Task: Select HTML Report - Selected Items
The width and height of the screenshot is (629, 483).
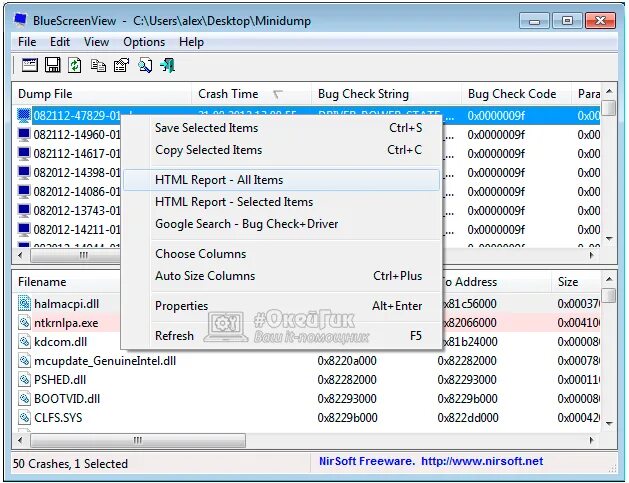Action: (282, 202)
